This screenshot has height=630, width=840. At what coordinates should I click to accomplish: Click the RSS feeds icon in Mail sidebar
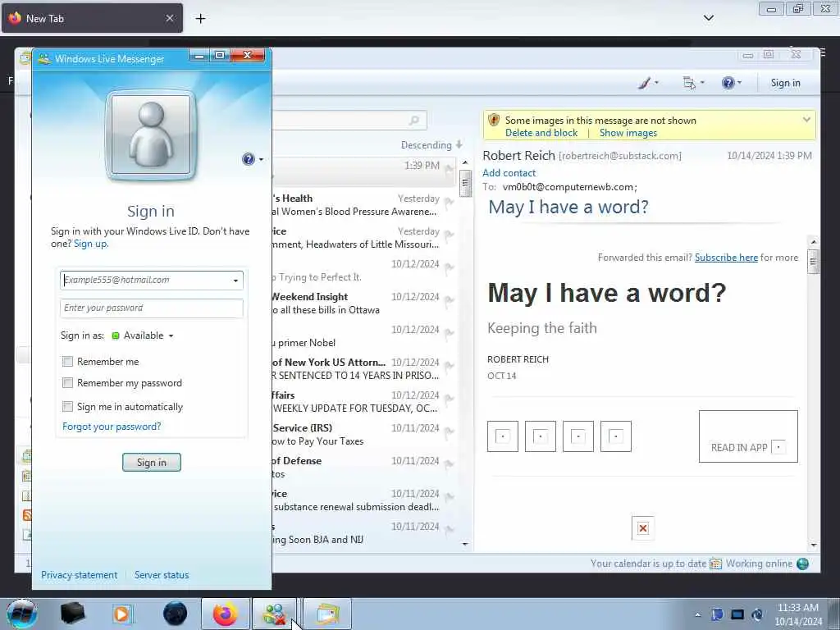click(27, 515)
